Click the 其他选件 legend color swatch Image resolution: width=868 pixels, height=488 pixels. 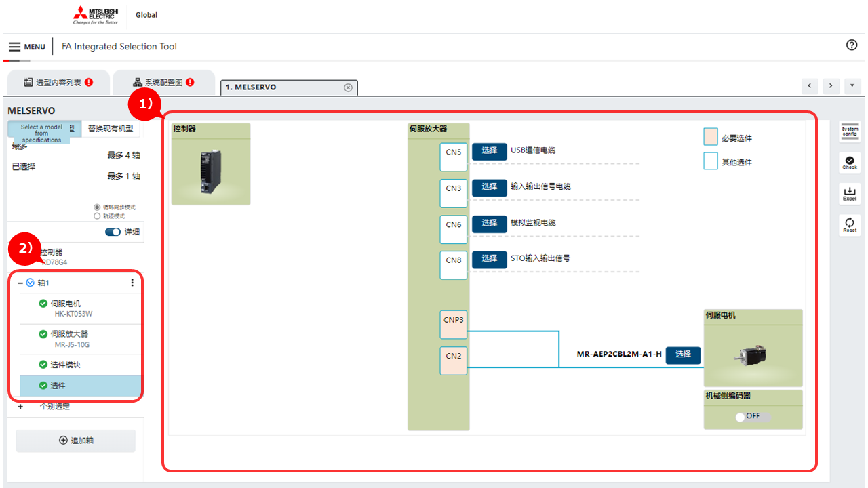[711, 161]
